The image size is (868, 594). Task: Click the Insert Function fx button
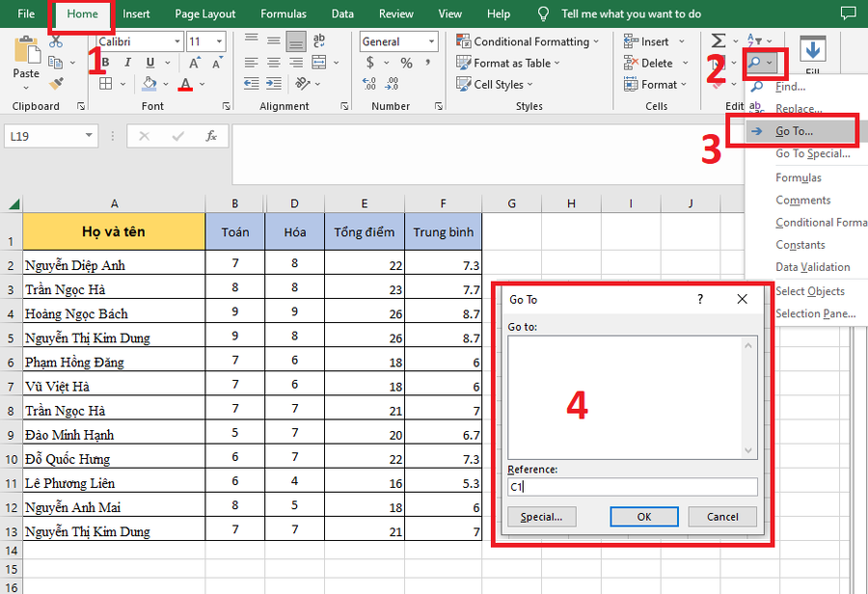point(211,136)
